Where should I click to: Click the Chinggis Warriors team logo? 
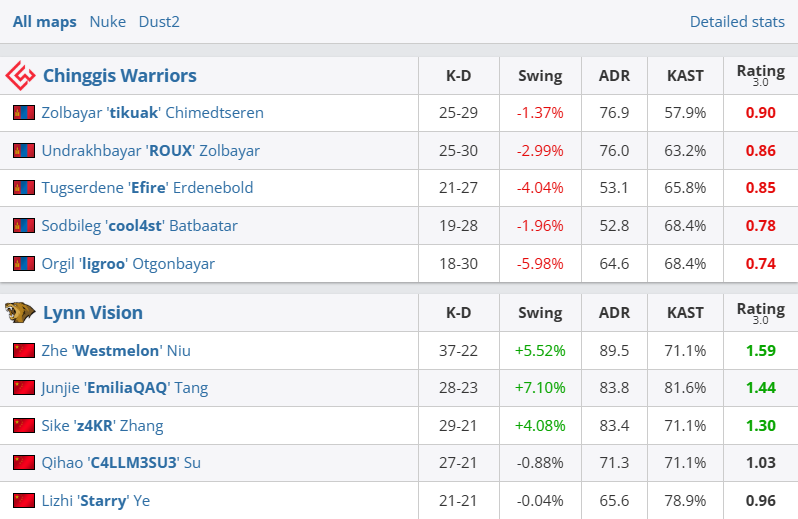(x=20, y=75)
